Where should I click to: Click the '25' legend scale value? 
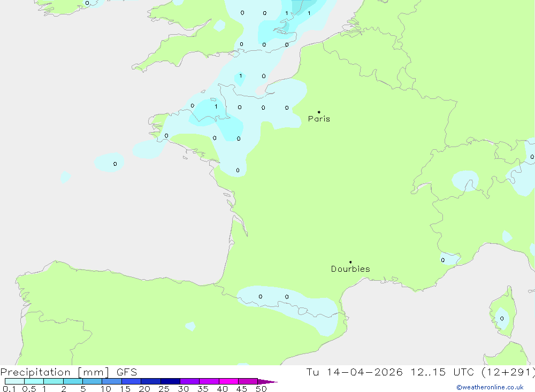click(x=164, y=389)
